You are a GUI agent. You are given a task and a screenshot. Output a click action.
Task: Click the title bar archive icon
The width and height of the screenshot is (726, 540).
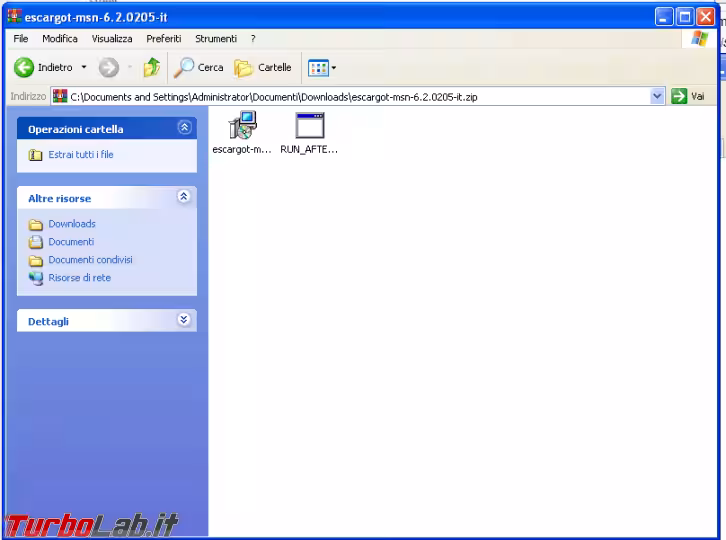[x=14, y=16]
